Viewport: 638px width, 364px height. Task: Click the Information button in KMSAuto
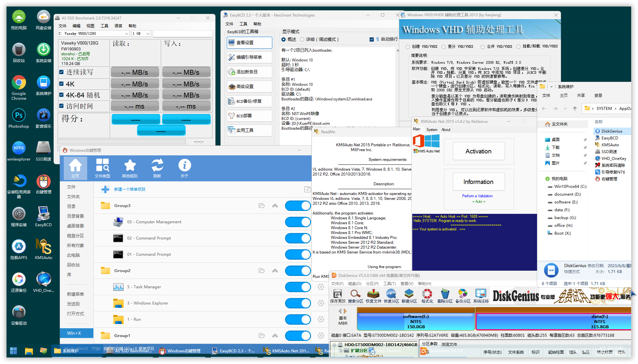point(479,182)
